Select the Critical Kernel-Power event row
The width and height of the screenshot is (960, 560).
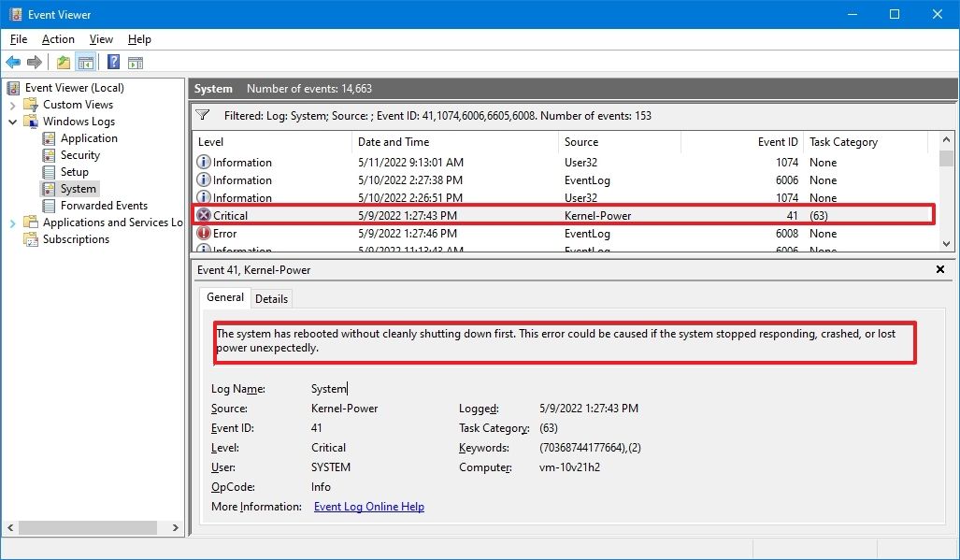467,215
